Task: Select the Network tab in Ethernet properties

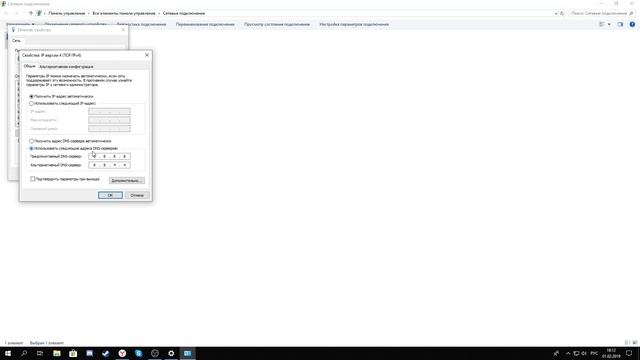Action: pos(16,41)
